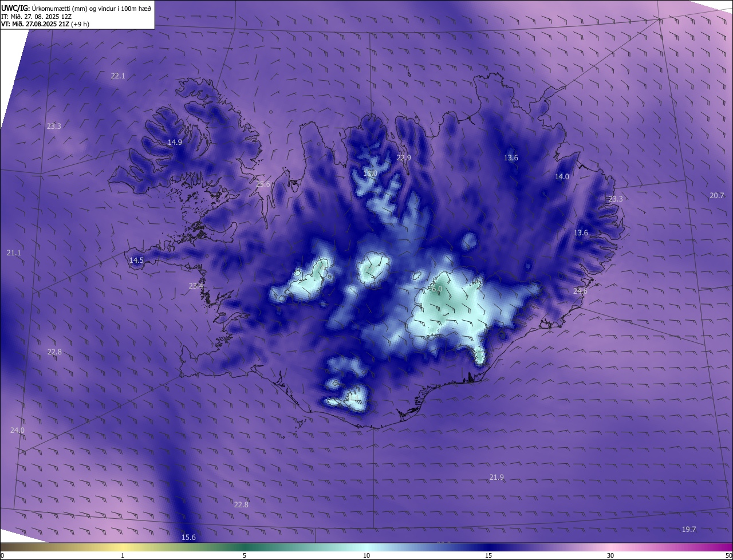Click the 19.7 value label
The height and width of the screenshot is (560, 733).
click(689, 529)
